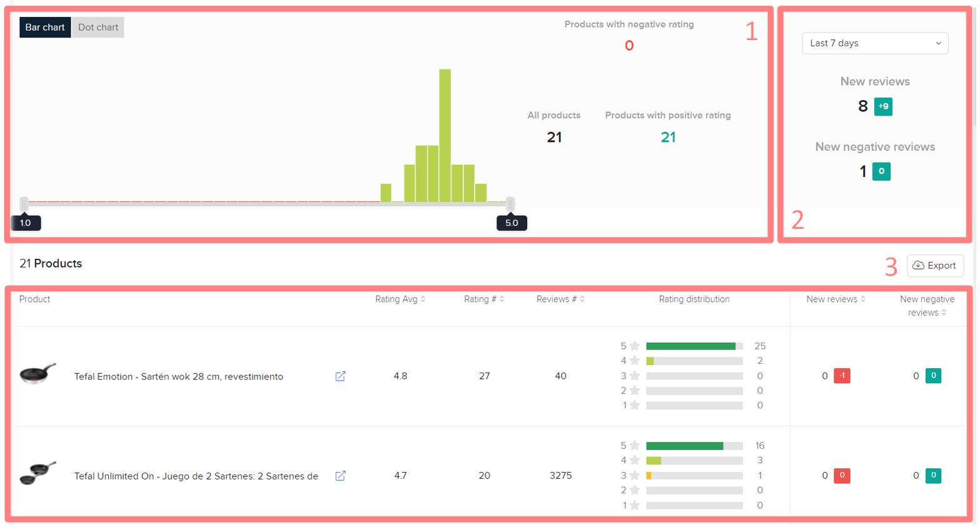980x527 pixels.
Task: Click the tallest bar in histogram
Action: tap(445, 136)
